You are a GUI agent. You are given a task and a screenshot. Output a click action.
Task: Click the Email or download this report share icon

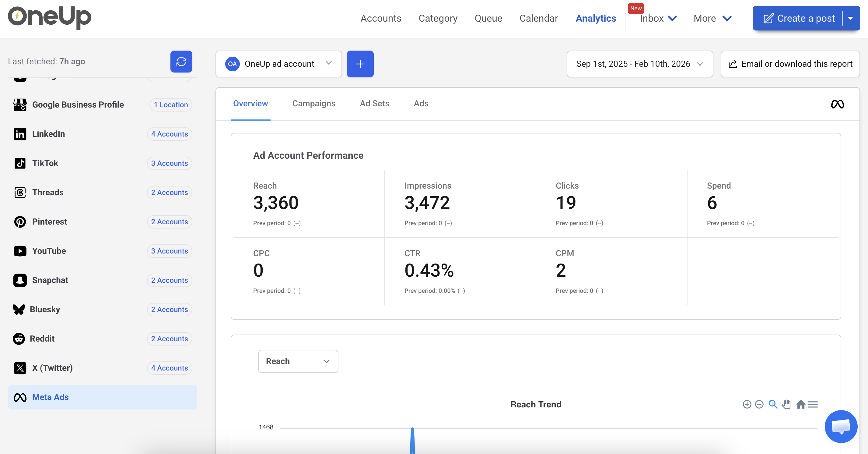[733, 64]
